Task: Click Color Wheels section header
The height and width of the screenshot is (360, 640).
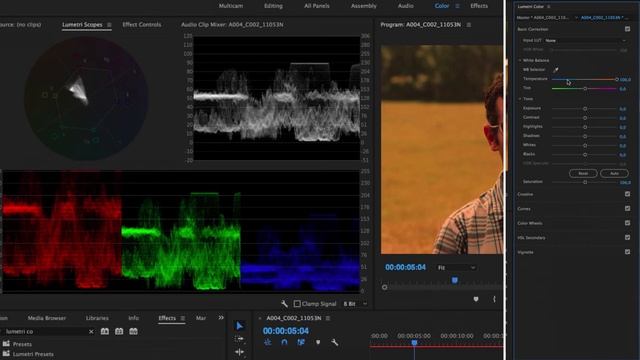Action: click(530, 223)
